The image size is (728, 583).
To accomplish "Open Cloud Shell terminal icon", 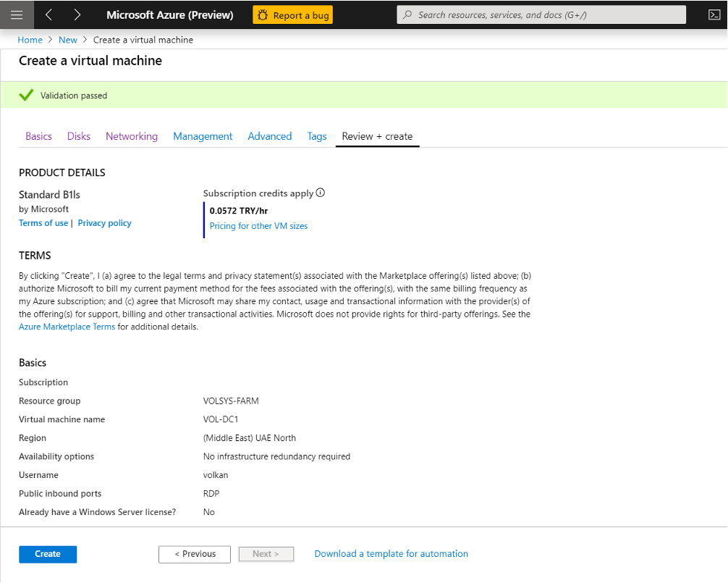I will click(x=713, y=14).
